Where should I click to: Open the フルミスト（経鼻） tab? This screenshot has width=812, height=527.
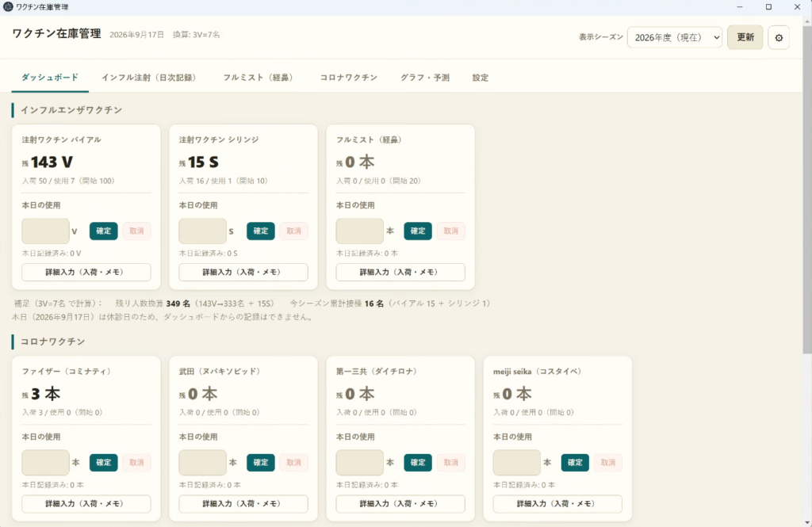tap(258, 78)
